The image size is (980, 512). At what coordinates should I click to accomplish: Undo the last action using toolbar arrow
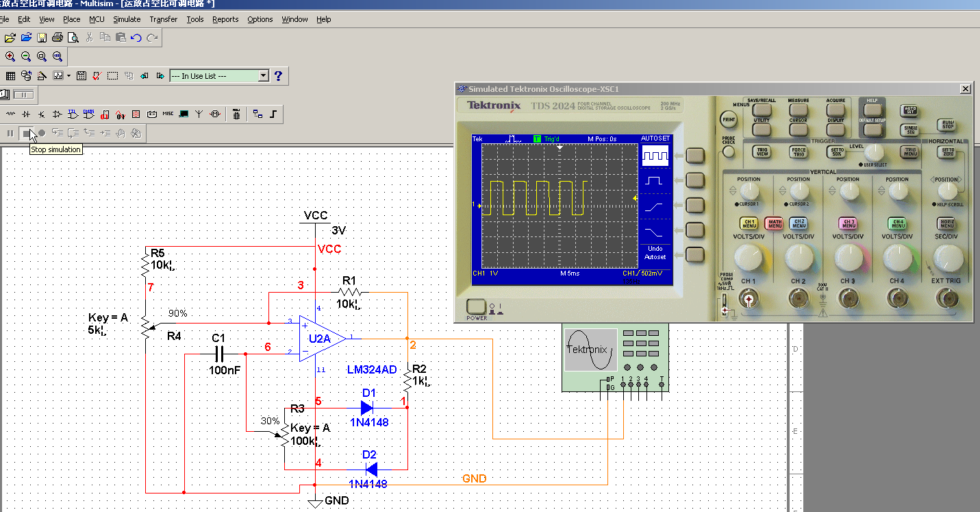tap(136, 37)
